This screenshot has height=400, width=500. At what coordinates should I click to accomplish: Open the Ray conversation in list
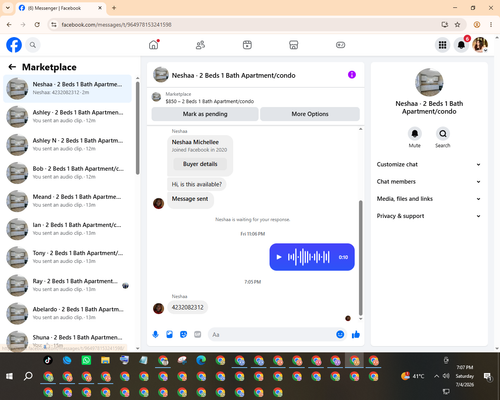67,285
